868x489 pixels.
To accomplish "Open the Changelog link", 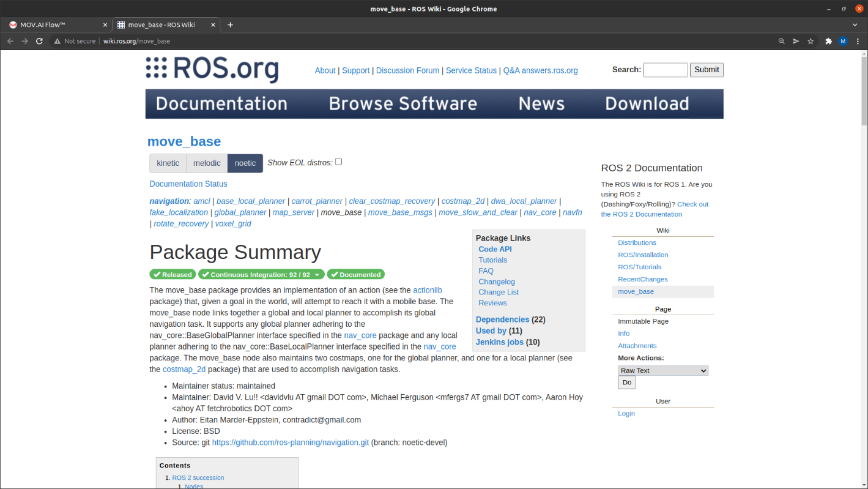I will tap(497, 282).
